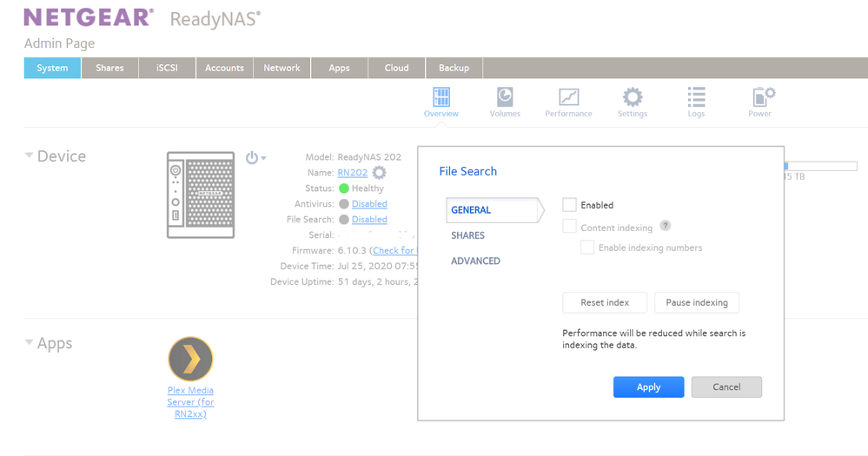The image size is (868, 456).
Task: Select GENERAL in File Search dialog
Action: click(x=495, y=210)
